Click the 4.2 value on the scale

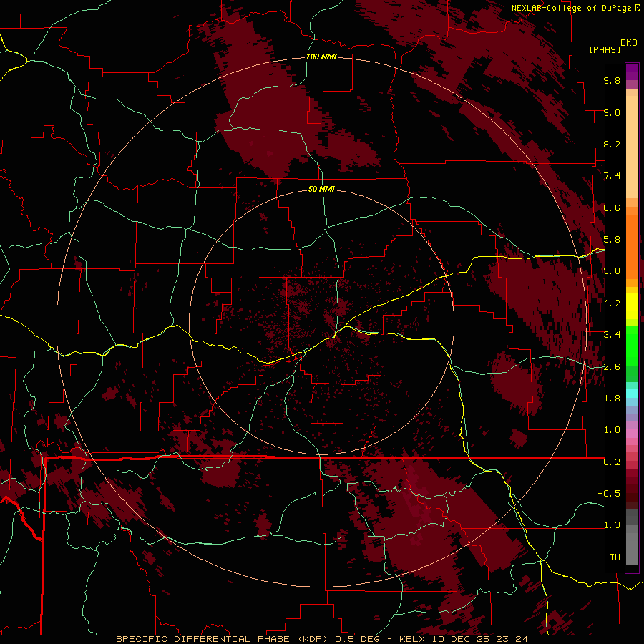(612, 303)
